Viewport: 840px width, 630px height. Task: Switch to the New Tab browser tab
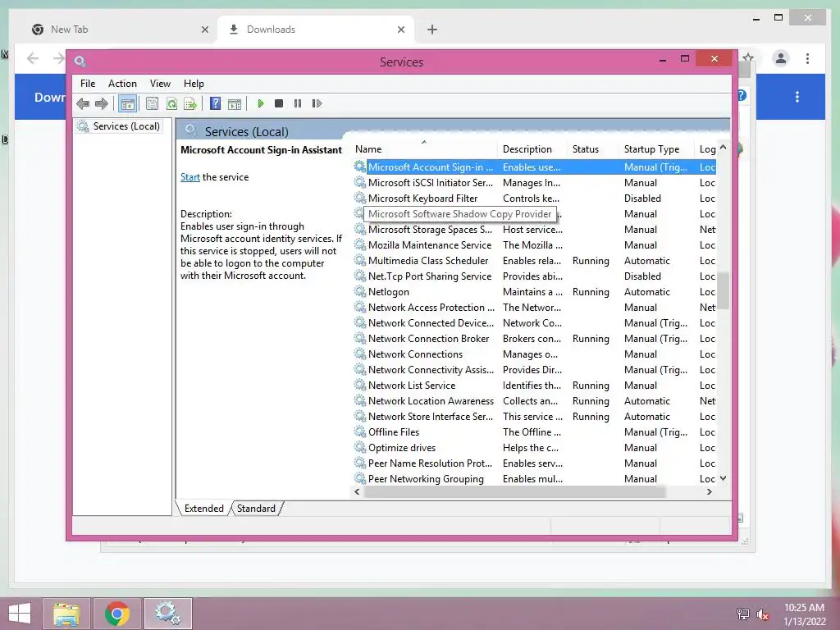[118, 30]
